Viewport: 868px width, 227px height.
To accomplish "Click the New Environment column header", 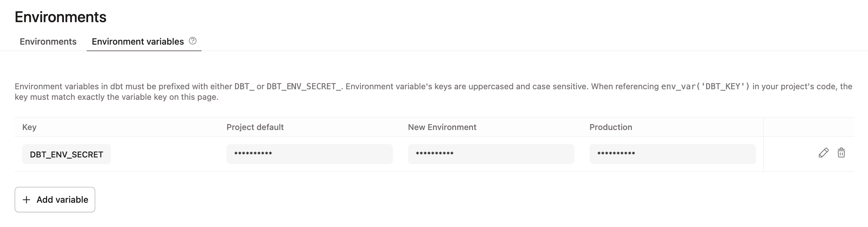I will point(442,127).
